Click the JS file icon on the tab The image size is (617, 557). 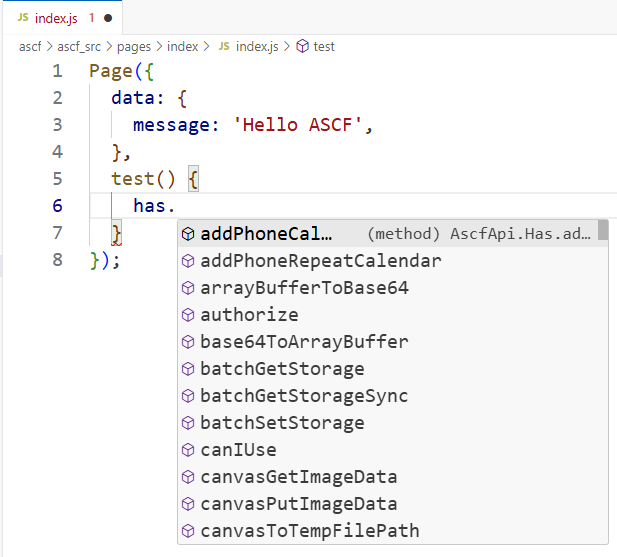point(23,18)
